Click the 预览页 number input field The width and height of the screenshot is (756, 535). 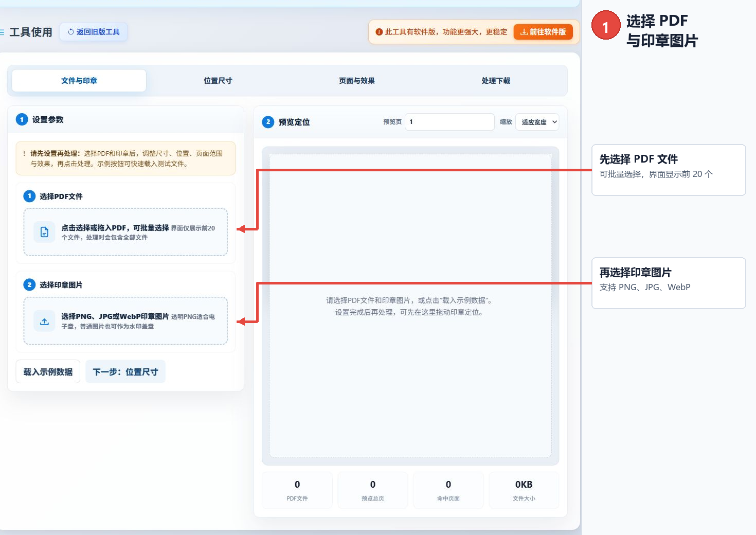(449, 122)
